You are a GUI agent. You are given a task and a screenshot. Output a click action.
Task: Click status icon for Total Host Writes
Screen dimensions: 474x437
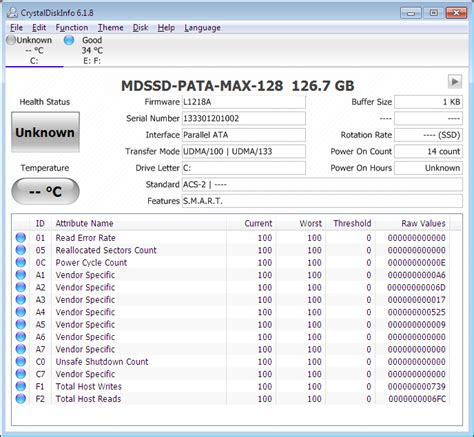tap(21, 386)
